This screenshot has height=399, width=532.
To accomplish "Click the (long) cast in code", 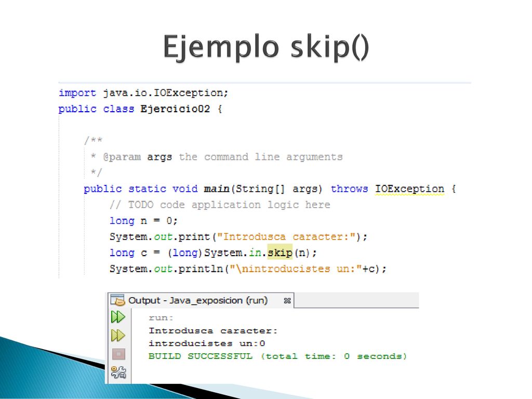I will [x=185, y=253].
